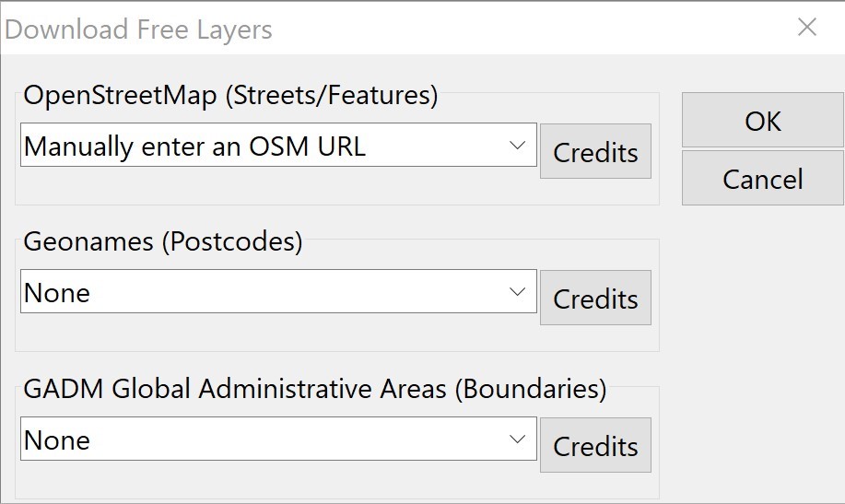Click the GADM combo box showing None
The image size is (845, 504).
point(258,440)
